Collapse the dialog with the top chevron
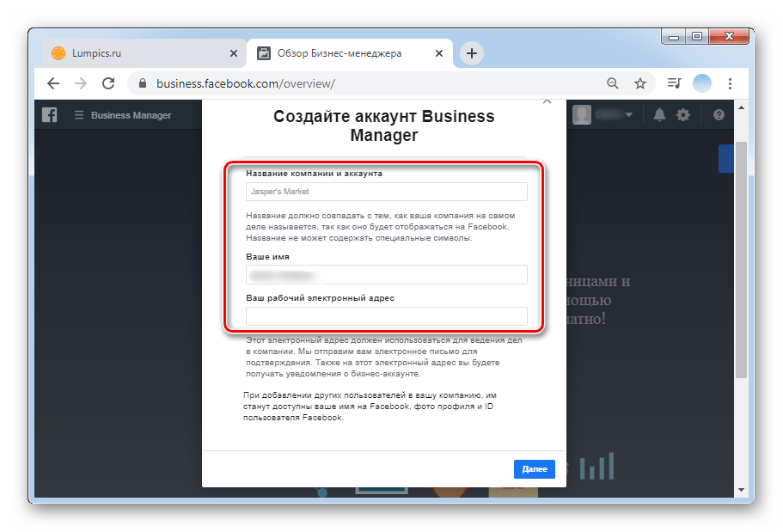This screenshot has width=783, height=532. pos(547,102)
